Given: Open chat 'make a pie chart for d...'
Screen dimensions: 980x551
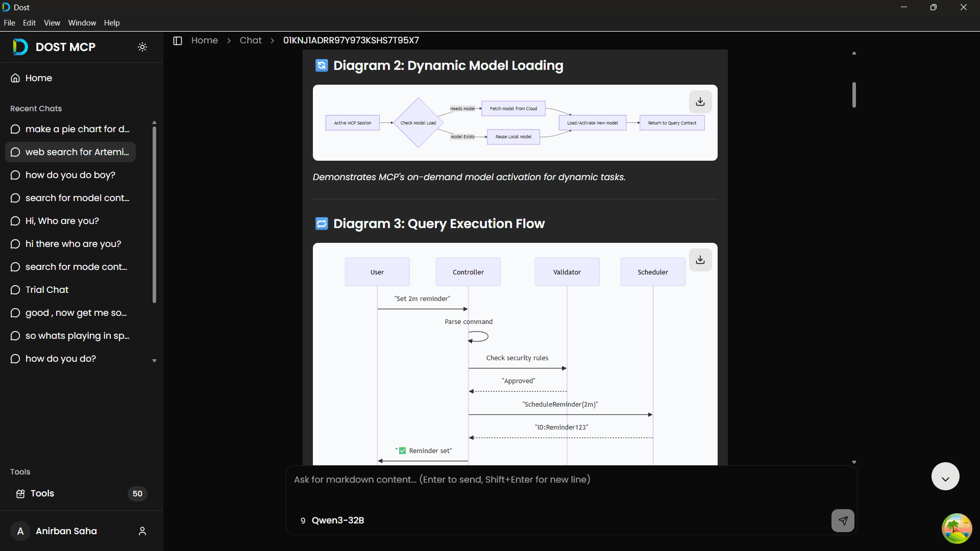Looking at the screenshot, I should click(x=70, y=129).
